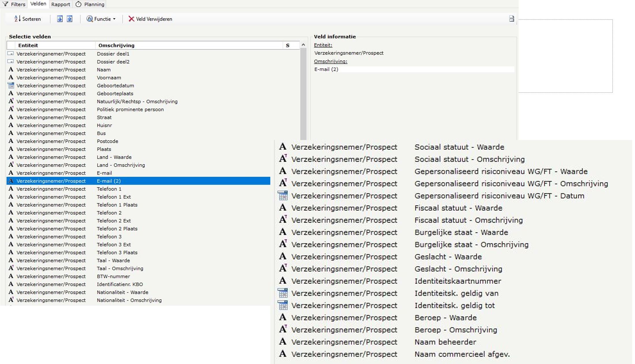Move selected field down with blue arrow icon

click(60, 19)
